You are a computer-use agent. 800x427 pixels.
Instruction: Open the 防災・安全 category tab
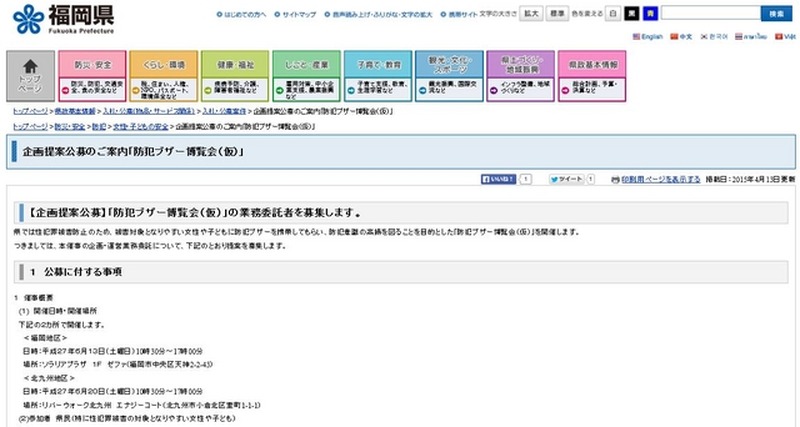(97, 75)
